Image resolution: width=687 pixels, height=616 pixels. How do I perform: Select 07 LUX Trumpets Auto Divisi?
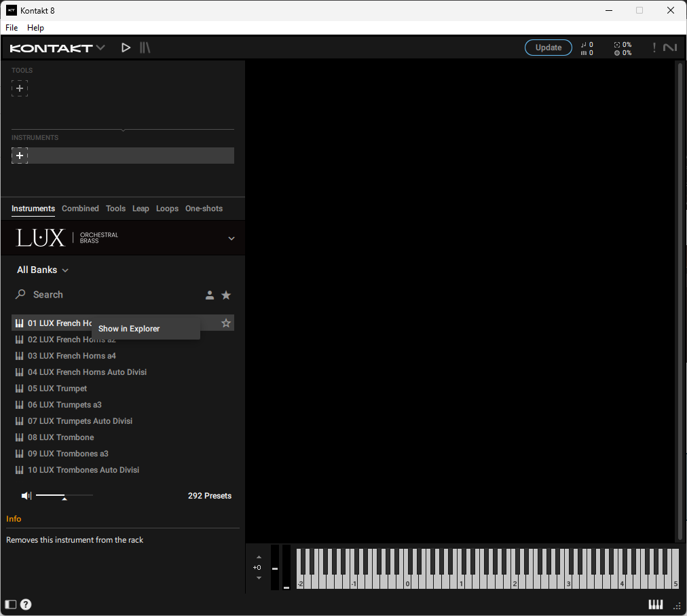point(123,421)
